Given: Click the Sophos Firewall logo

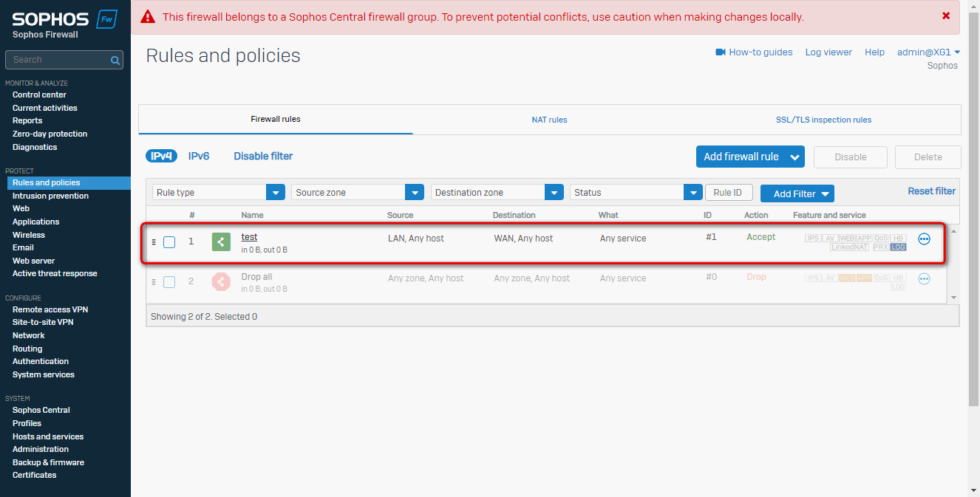Looking at the screenshot, I should [x=65, y=24].
